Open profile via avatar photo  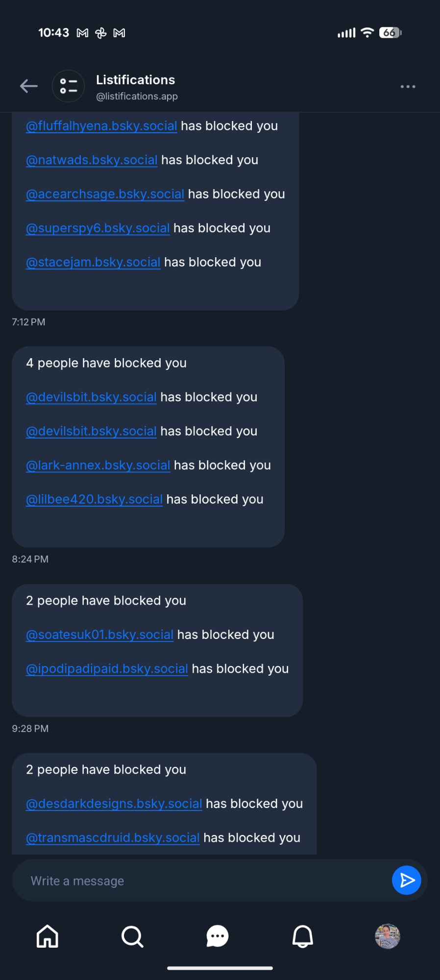388,936
